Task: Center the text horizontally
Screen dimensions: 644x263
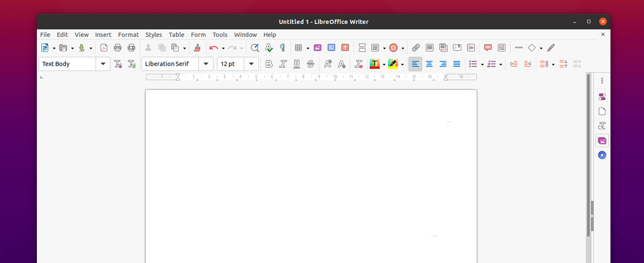Action: point(429,64)
